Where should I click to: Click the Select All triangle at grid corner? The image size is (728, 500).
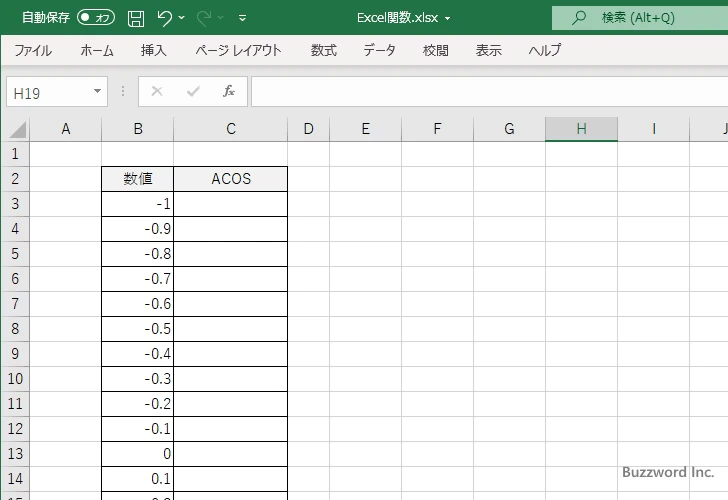click(x=18, y=129)
